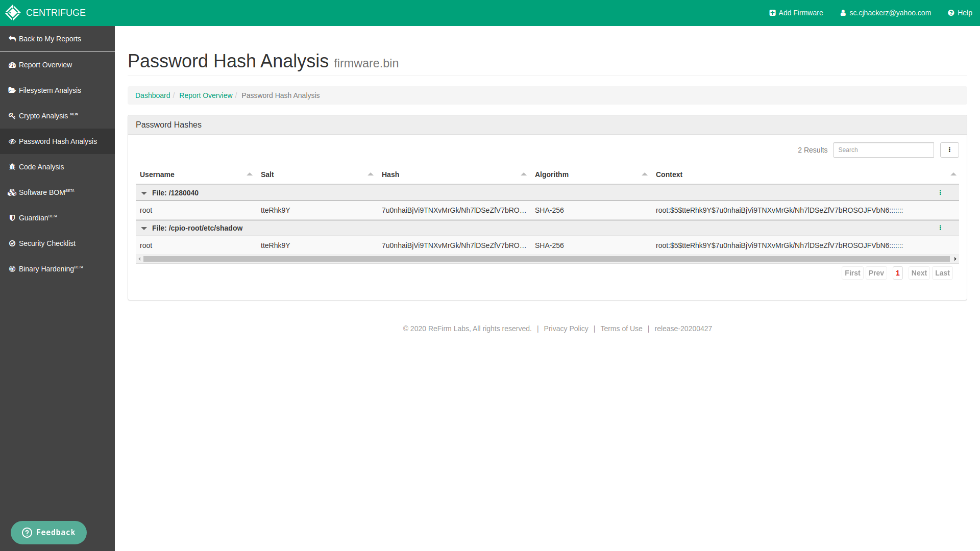Click context string in /1280040 row
The width and height of the screenshot is (980, 551).
pos(779,210)
